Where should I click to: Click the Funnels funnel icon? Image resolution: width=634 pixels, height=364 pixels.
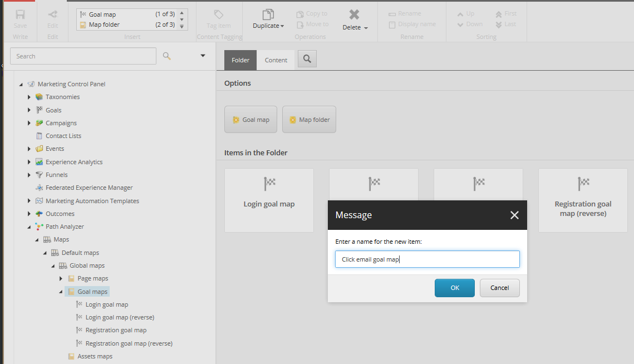(39, 175)
